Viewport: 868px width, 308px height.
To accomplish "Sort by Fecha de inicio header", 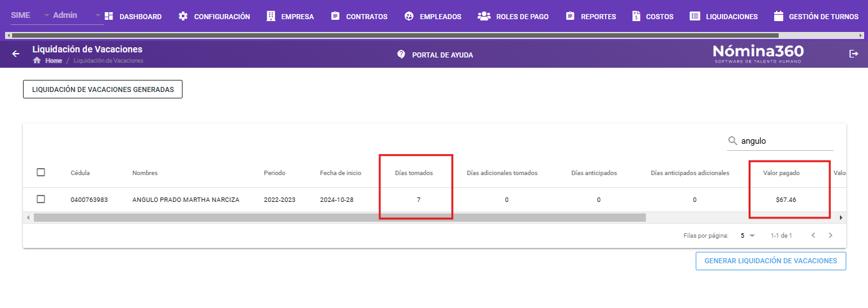I will click(x=341, y=173).
